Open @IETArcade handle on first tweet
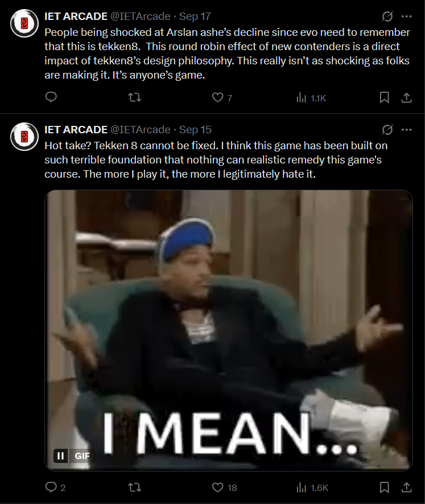 [x=141, y=16]
